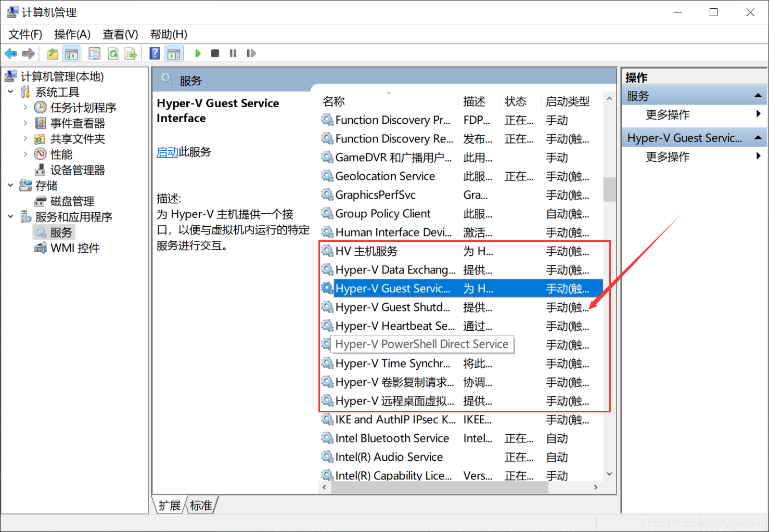Select Hyper-V Heartbeat Se... service row
Viewport: 769px width, 532px height.
tap(461, 326)
